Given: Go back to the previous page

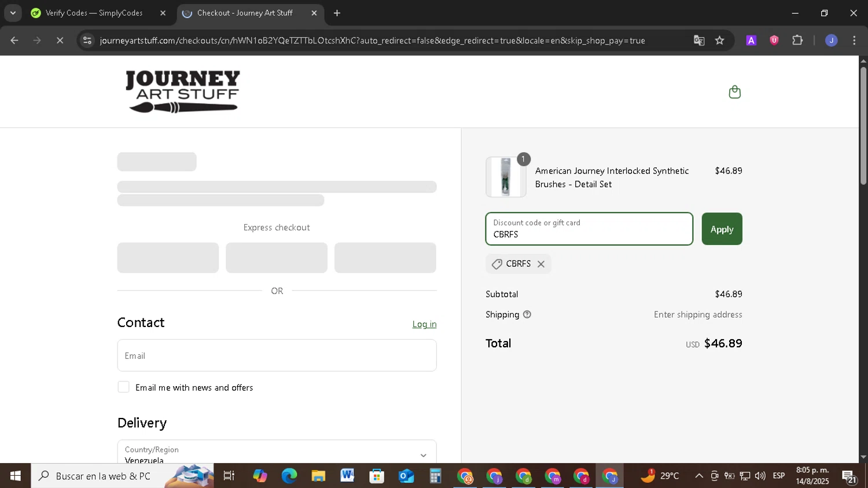Looking at the screenshot, I should point(14,41).
